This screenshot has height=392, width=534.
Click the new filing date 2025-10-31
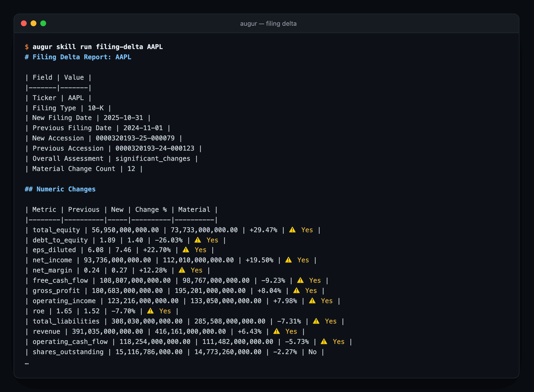[123, 118]
